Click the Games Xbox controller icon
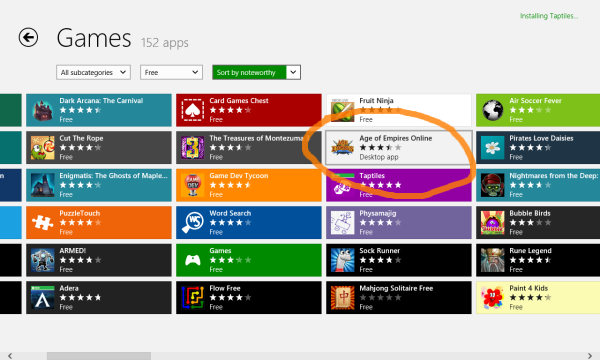 click(x=192, y=260)
